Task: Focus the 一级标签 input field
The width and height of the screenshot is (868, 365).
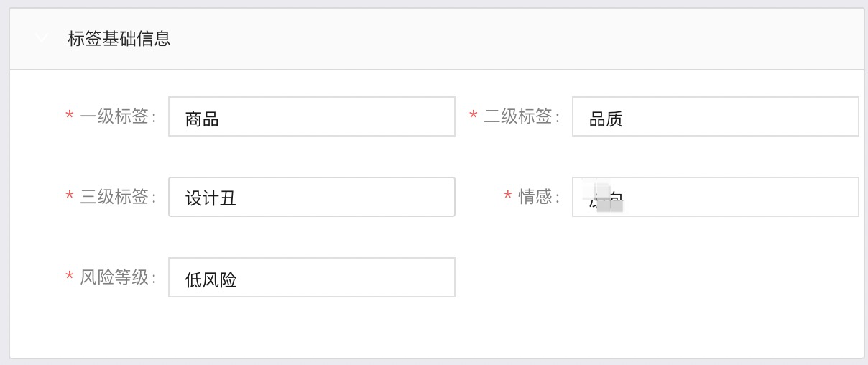Action: point(311,116)
